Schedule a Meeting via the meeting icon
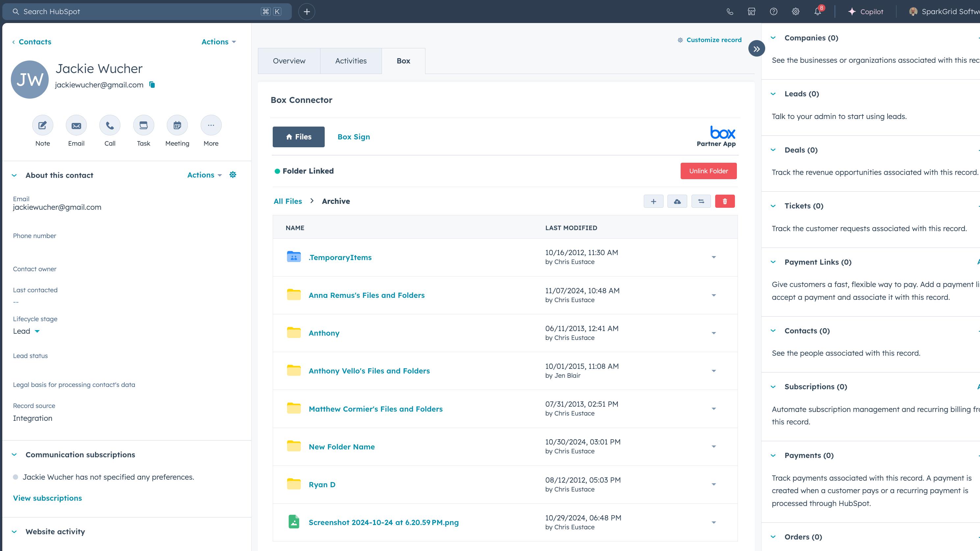Image resolution: width=980 pixels, height=551 pixels. coord(177,125)
